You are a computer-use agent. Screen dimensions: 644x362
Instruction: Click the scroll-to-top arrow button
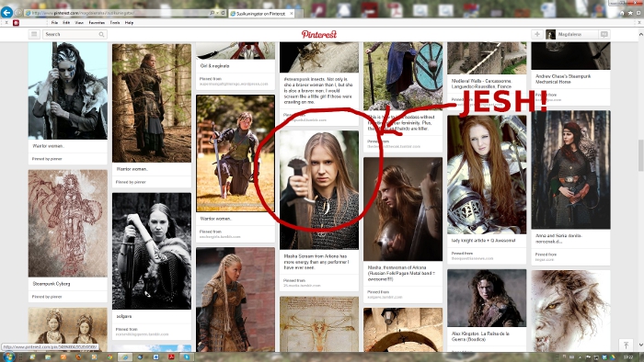pyautogui.click(x=626, y=345)
